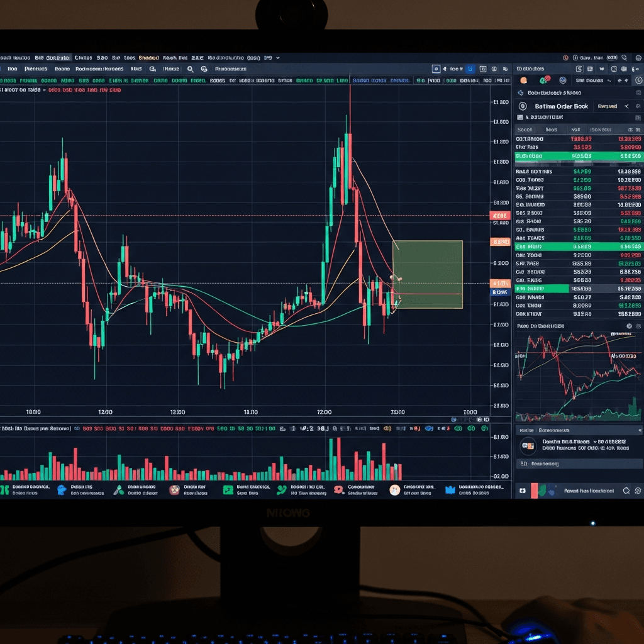The height and width of the screenshot is (644, 644).
Task: Click the blue price tag on the chart axis
Action: (500, 292)
